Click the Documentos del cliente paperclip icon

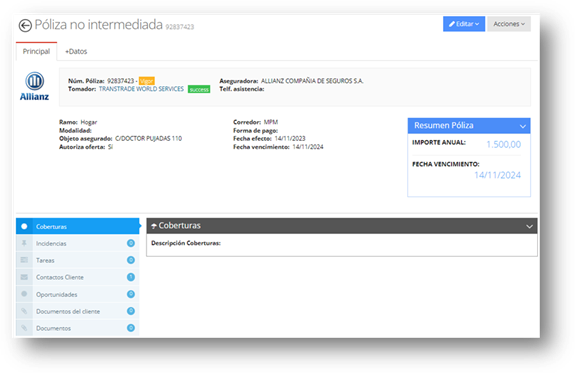[24, 311]
